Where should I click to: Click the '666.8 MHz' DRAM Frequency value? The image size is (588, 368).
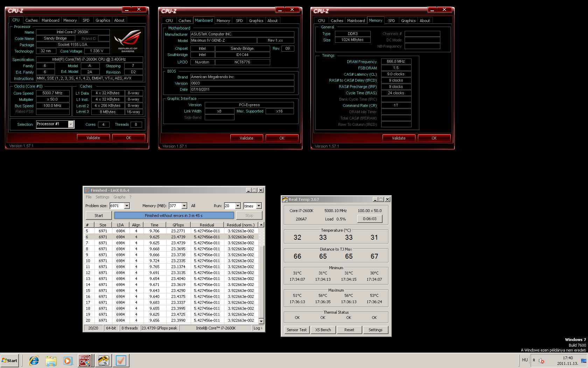tap(396, 61)
